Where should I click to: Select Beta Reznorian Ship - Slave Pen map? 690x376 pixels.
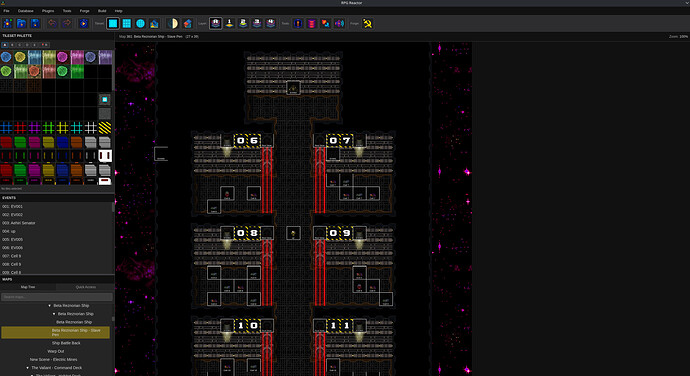tap(55, 332)
